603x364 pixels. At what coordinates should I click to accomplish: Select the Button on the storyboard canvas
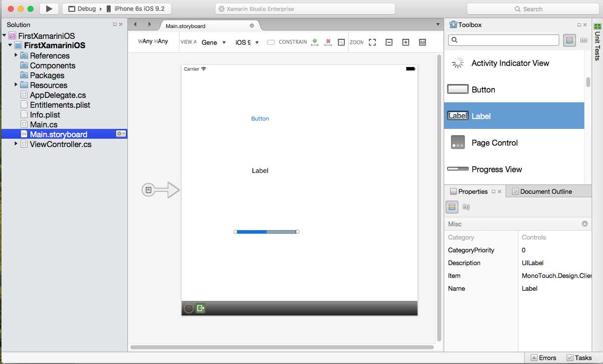click(x=260, y=119)
